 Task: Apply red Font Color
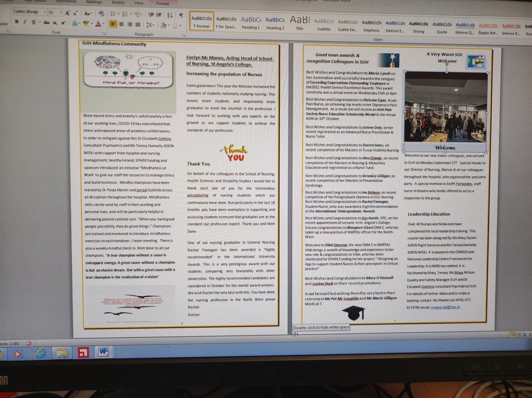tap(98, 24)
